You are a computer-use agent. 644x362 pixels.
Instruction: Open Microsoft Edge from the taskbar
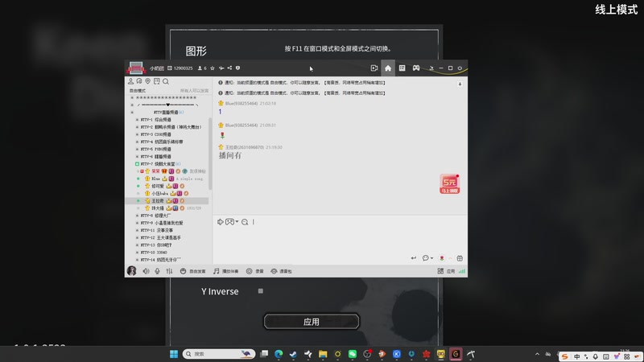pyautogui.click(x=279, y=354)
